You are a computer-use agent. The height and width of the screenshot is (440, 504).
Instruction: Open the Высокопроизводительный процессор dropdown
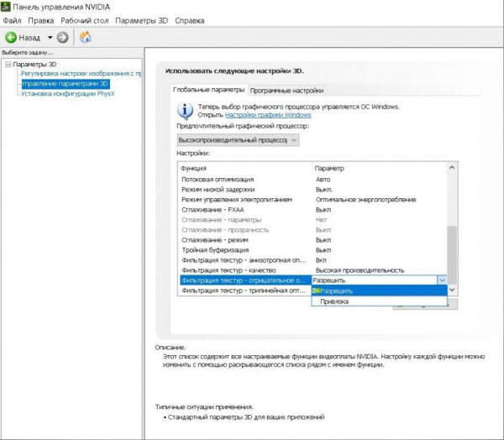point(238,140)
